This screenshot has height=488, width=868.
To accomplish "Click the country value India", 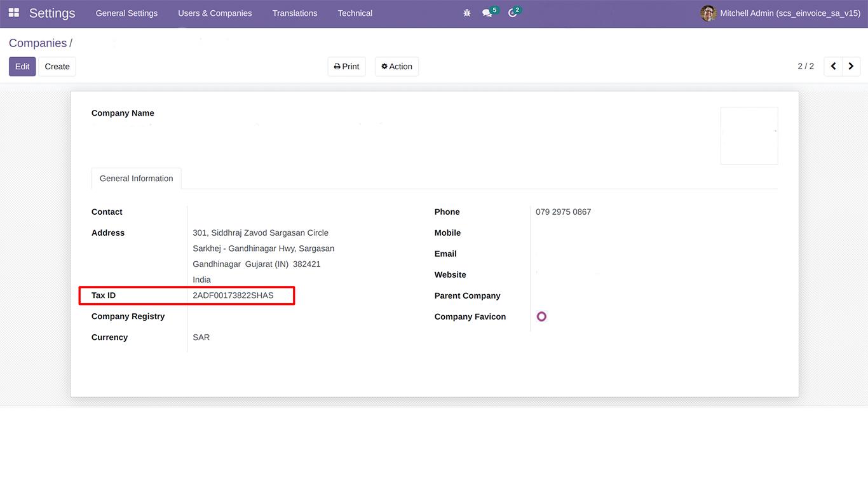I will 202,280.
